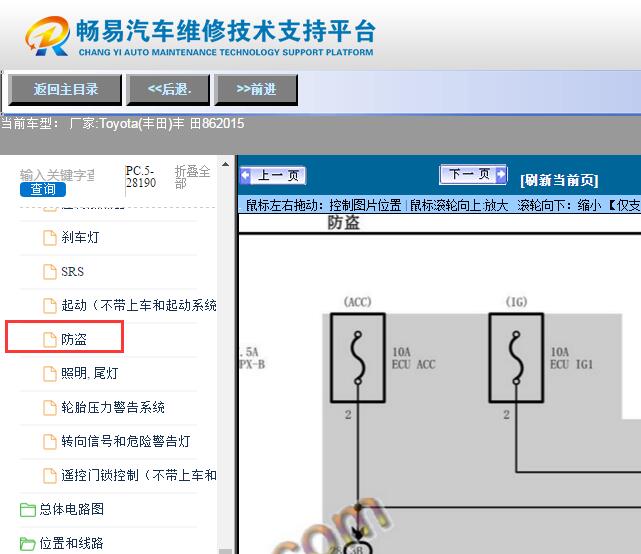Open the SRS tree entry
This screenshot has height=554, width=641.
pos(72,271)
